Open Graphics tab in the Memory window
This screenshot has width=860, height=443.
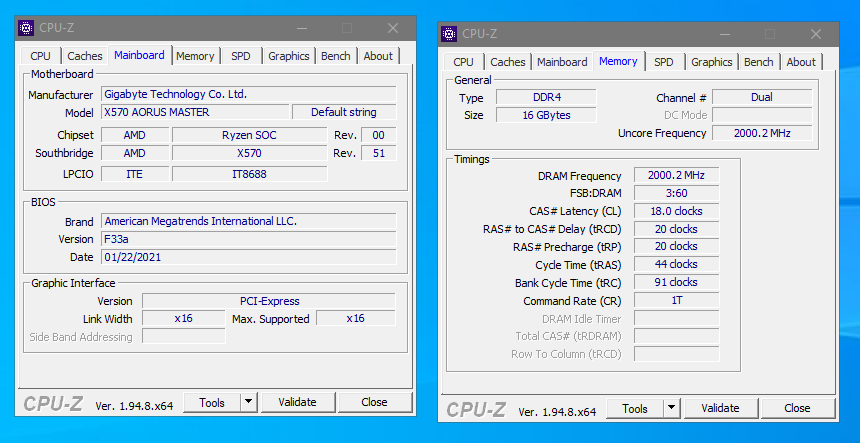click(x=712, y=62)
